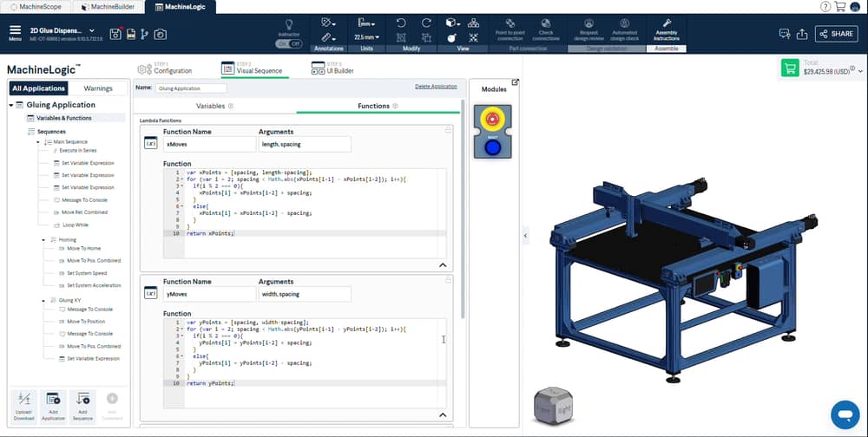Viewport: 868px width, 437px height.
Task: Pop out the Modules panel
Action: (x=515, y=82)
